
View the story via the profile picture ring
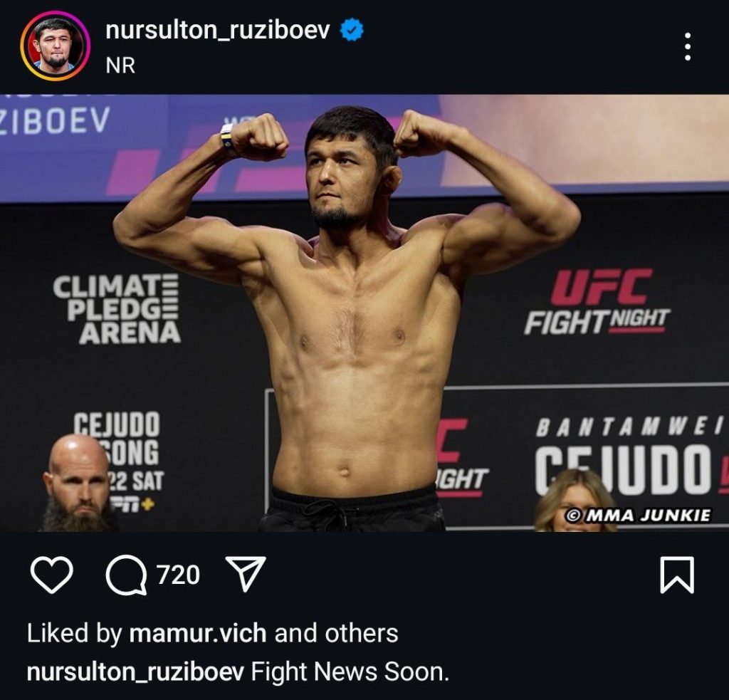(56, 46)
